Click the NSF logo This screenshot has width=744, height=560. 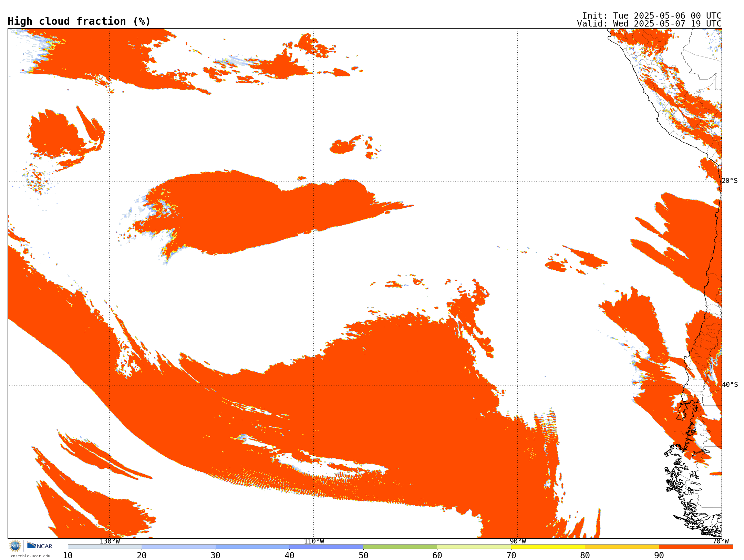click(15, 546)
